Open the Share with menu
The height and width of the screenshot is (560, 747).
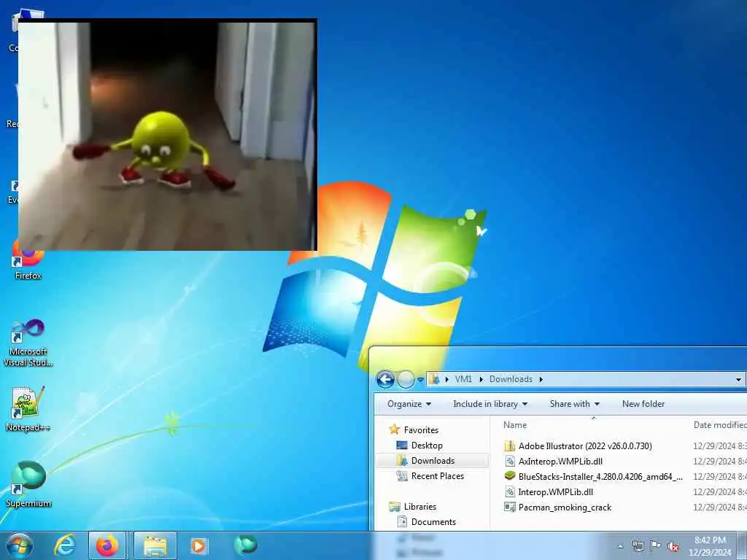pos(574,404)
